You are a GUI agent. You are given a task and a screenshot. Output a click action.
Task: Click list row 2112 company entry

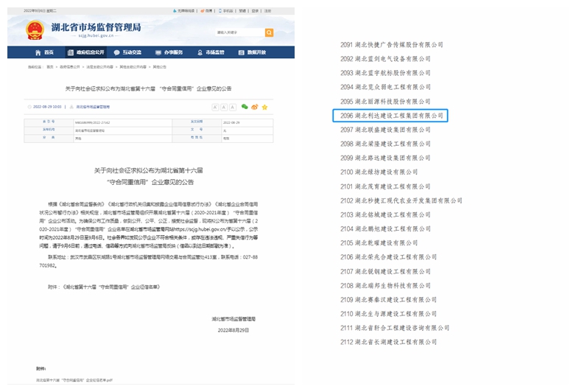click(389, 342)
